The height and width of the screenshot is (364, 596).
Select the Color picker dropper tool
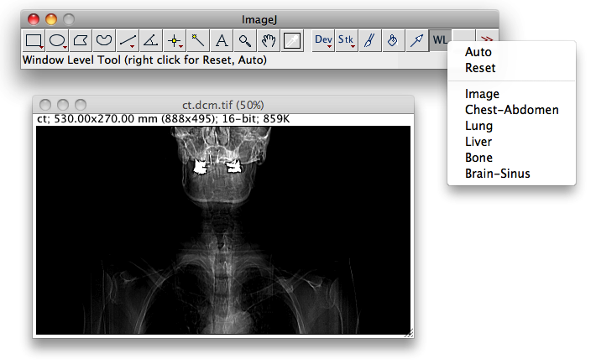point(292,40)
